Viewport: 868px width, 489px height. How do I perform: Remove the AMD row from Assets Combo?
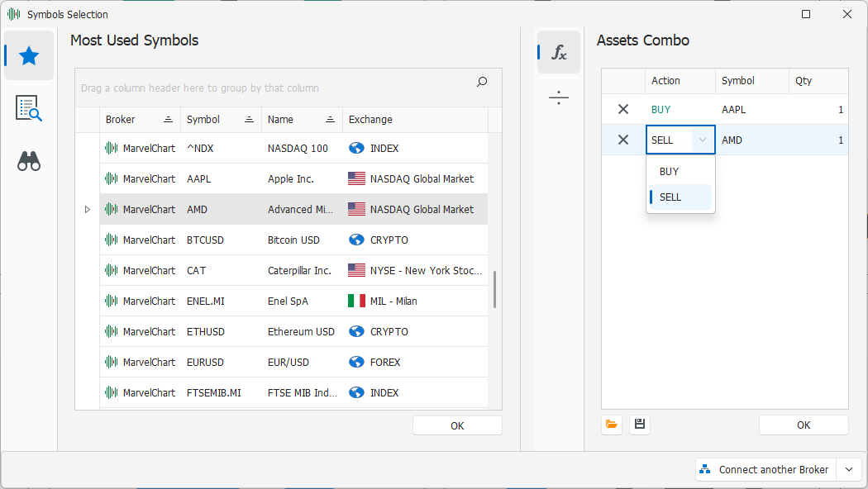tap(623, 140)
